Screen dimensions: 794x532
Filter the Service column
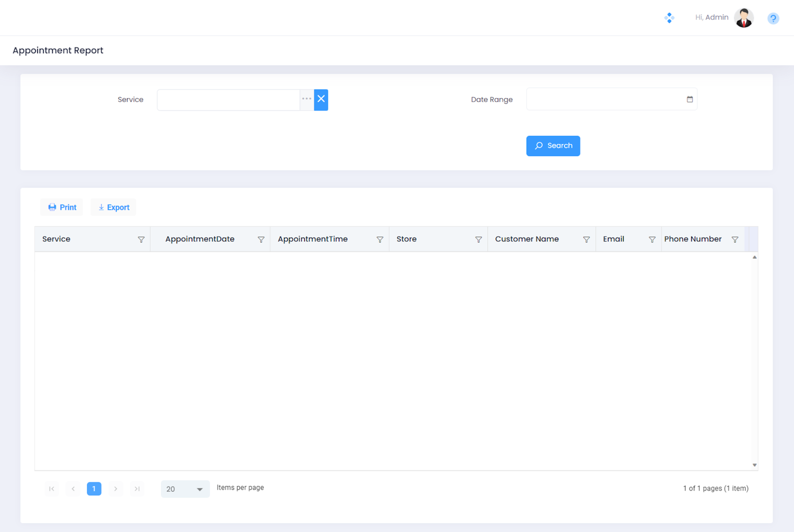[141, 240]
